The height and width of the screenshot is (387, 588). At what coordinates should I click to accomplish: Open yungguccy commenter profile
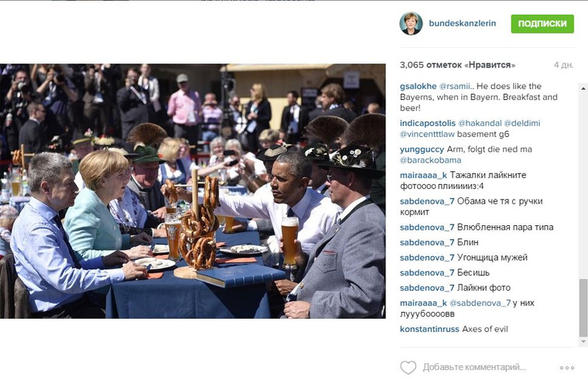(422, 149)
